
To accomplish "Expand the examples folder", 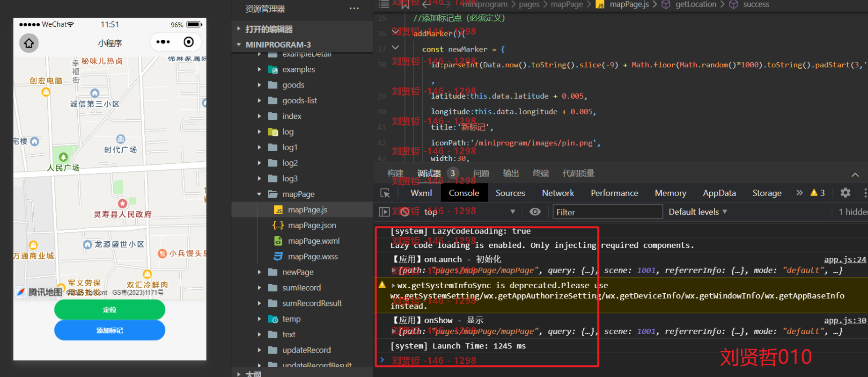I will [x=259, y=69].
